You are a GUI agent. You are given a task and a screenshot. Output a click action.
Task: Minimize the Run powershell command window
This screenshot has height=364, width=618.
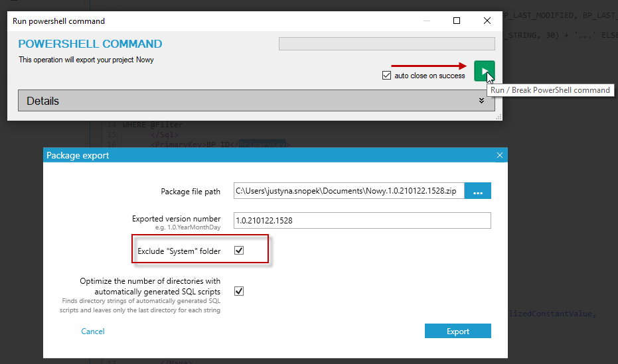[426, 21]
